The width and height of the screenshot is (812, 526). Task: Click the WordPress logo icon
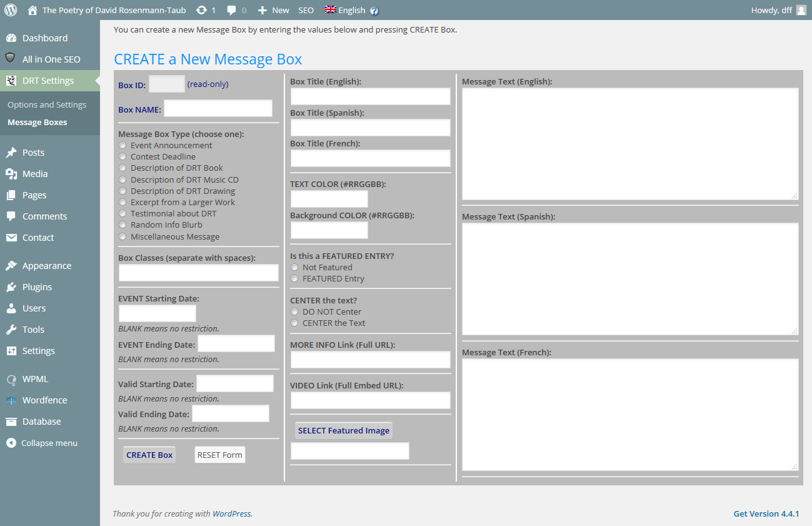(11, 10)
